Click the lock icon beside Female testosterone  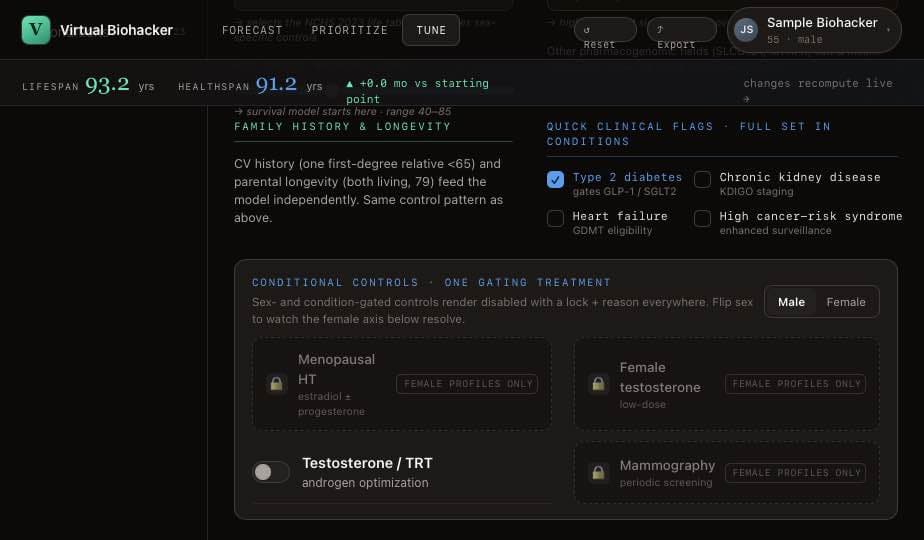[x=598, y=384]
